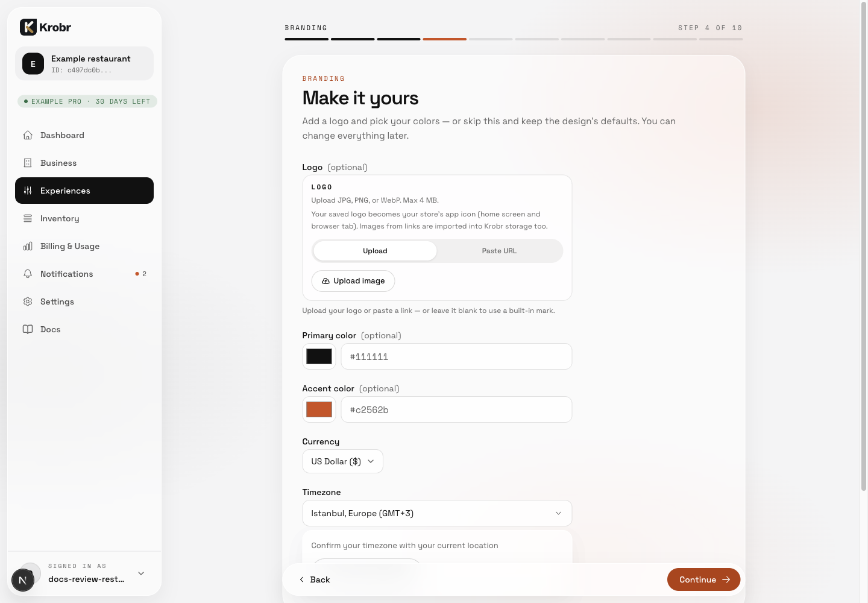Screen dimensions: 868x603
Task: Open the orange Accent color swatch
Action: point(319,409)
